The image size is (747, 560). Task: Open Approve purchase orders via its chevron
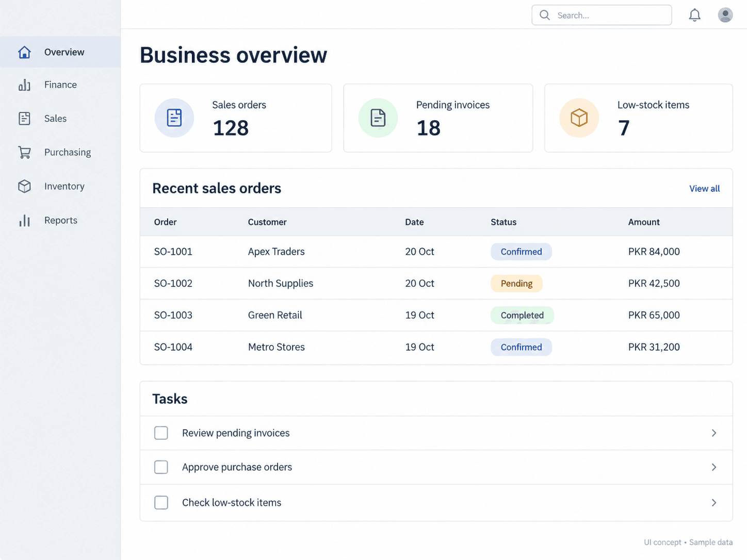[714, 467]
